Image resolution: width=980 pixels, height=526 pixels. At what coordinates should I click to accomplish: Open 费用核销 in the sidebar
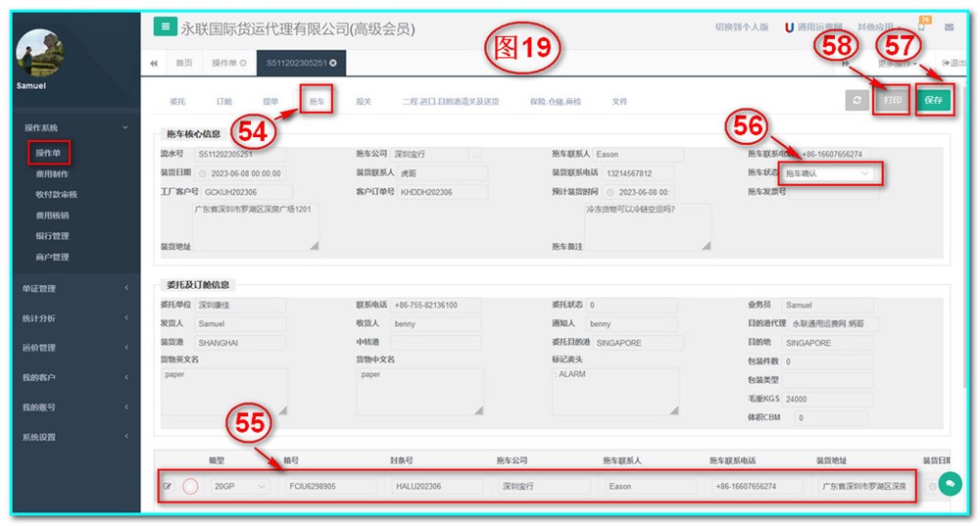[53, 215]
